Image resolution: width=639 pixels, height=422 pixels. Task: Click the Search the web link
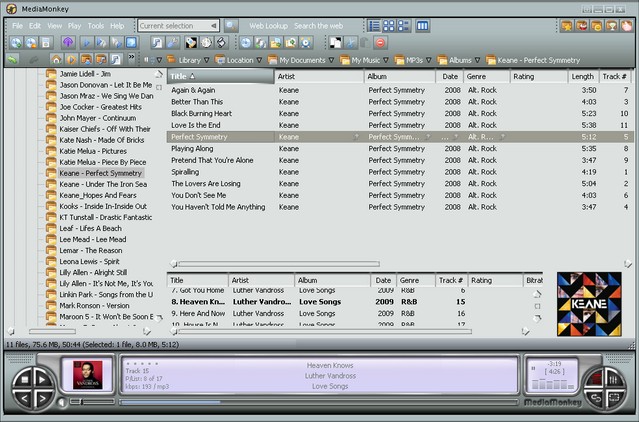(318, 25)
